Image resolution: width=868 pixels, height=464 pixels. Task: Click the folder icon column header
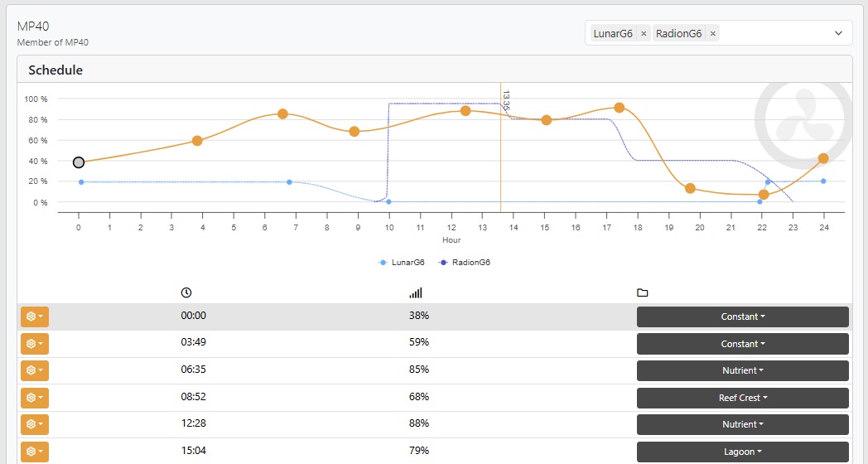[x=642, y=292]
